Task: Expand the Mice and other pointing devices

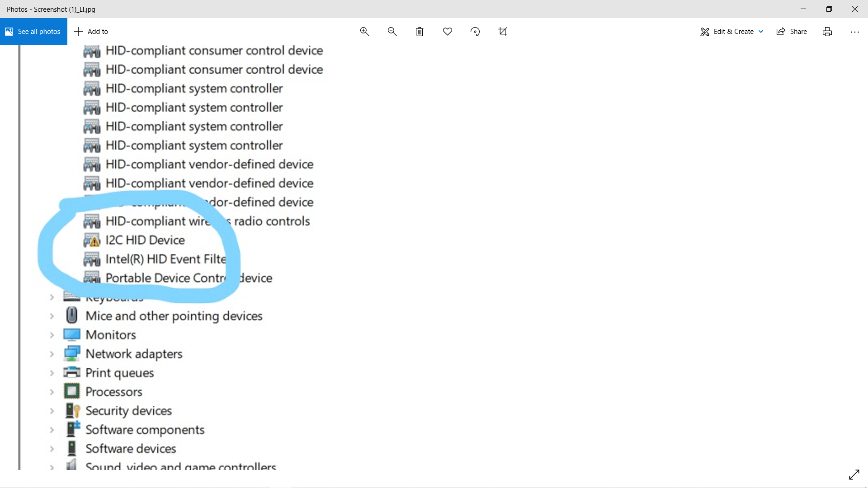Action: pos(52,316)
